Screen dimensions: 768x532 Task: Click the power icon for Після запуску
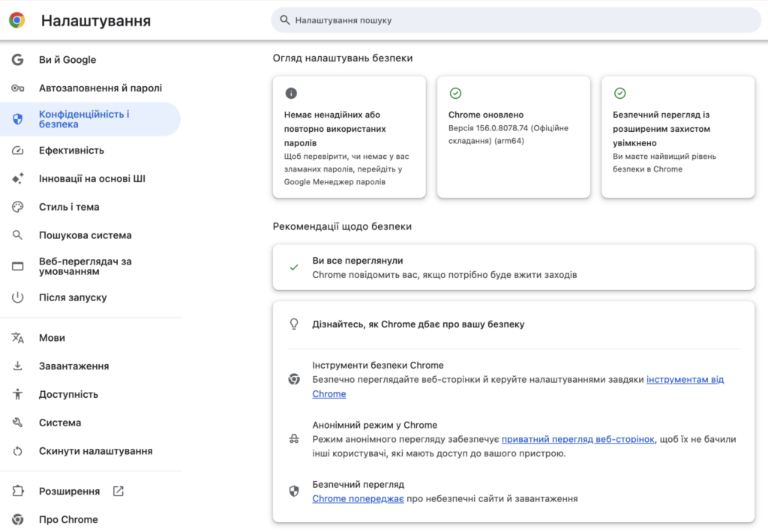click(18, 297)
